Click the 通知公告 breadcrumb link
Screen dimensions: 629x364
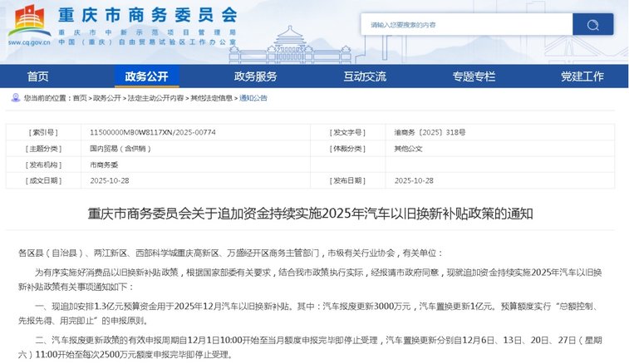253,98
